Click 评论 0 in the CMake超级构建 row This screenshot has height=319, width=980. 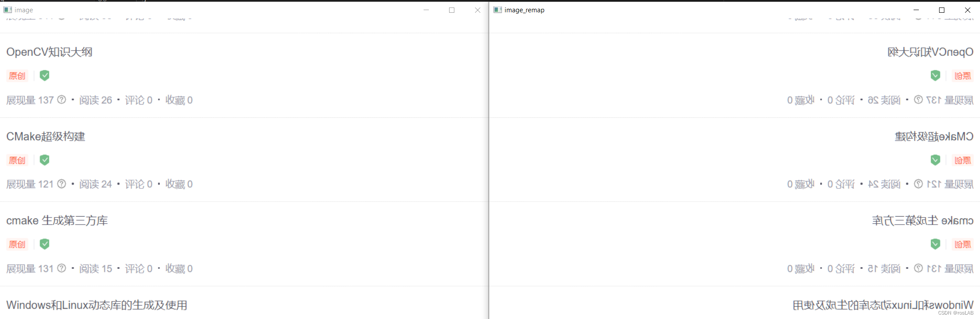pyautogui.click(x=139, y=184)
